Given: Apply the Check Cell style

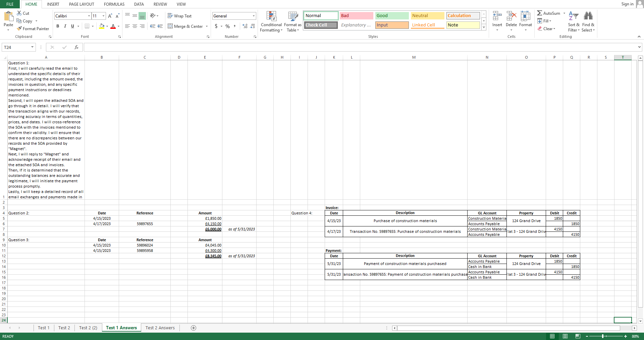Looking at the screenshot, I should coord(321,25).
